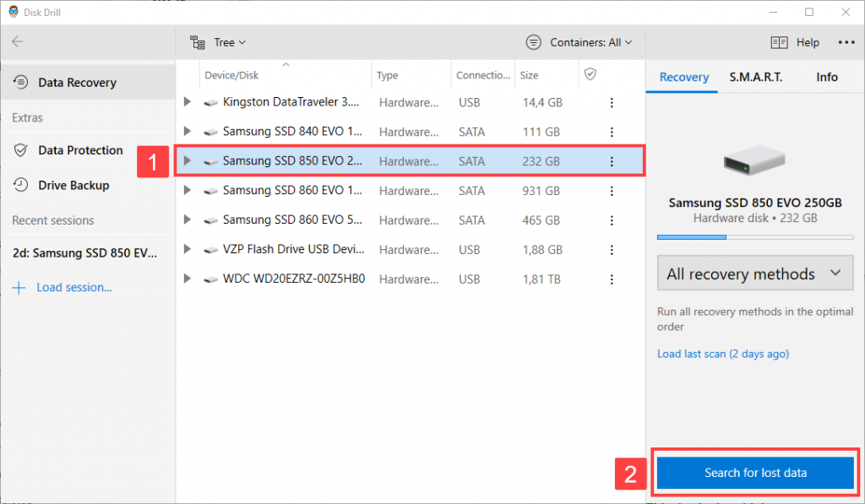Select the Data Recovery sidebar icon
Screen dimensions: 865x504
point(19,82)
